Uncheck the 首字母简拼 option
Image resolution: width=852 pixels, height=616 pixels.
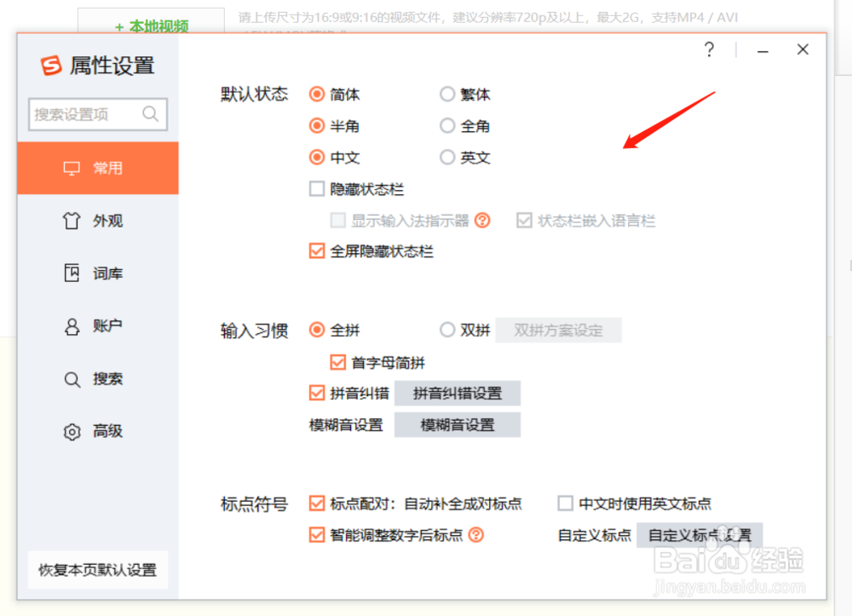[x=338, y=361]
